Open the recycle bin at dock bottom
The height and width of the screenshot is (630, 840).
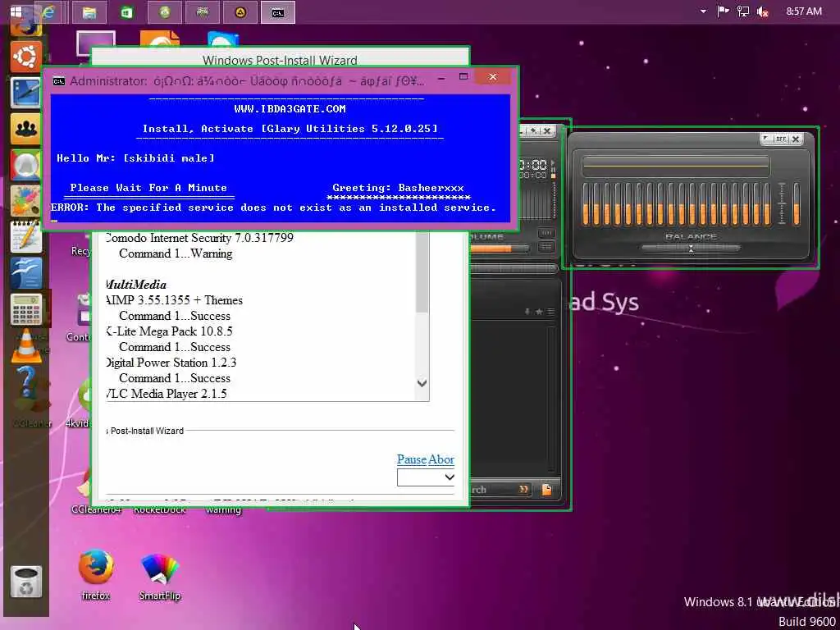point(25,582)
